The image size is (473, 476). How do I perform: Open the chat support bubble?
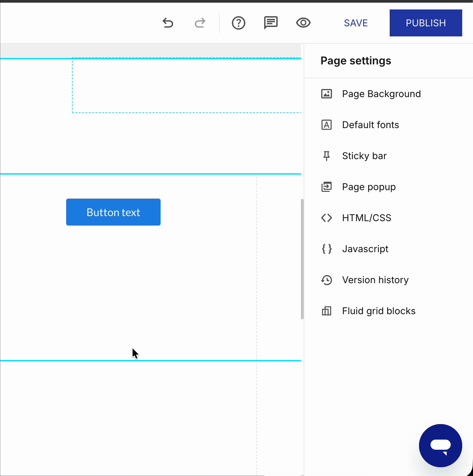[x=441, y=446]
